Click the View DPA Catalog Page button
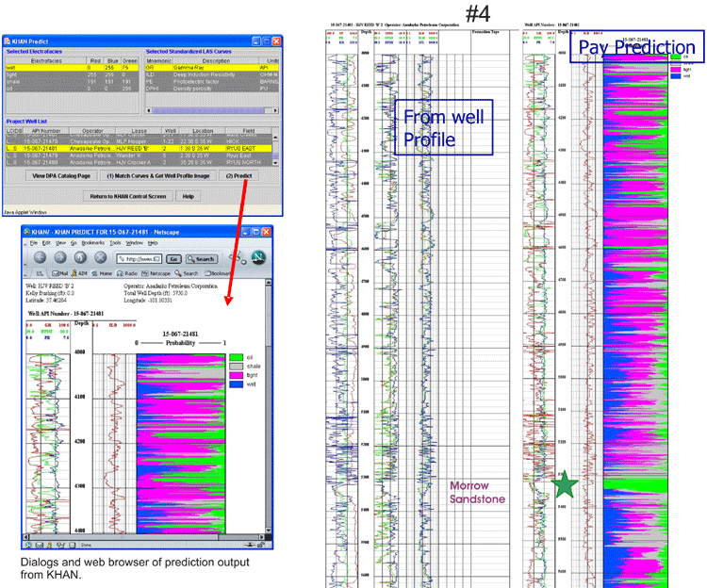 pos(61,175)
